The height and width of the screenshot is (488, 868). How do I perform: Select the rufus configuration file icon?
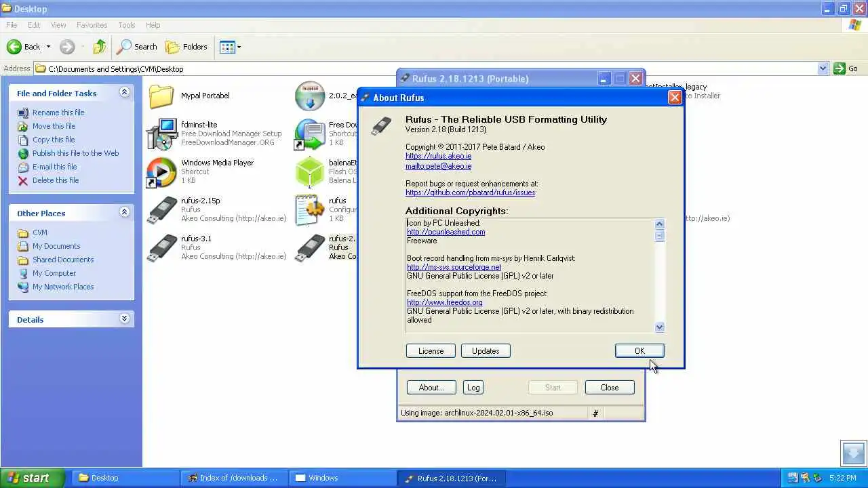point(309,210)
